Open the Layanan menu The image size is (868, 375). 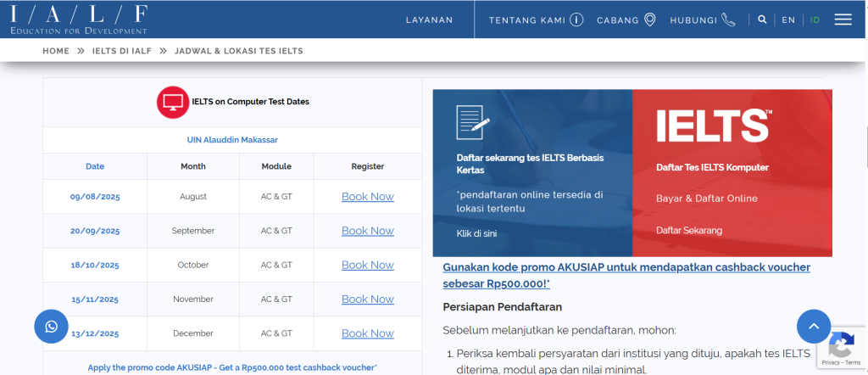(429, 20)
